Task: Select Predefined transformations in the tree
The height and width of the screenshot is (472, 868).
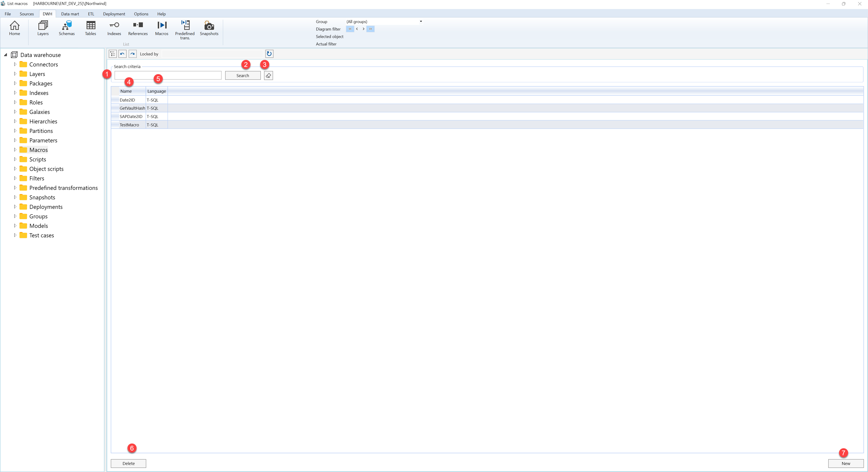Action: (63, 188)
